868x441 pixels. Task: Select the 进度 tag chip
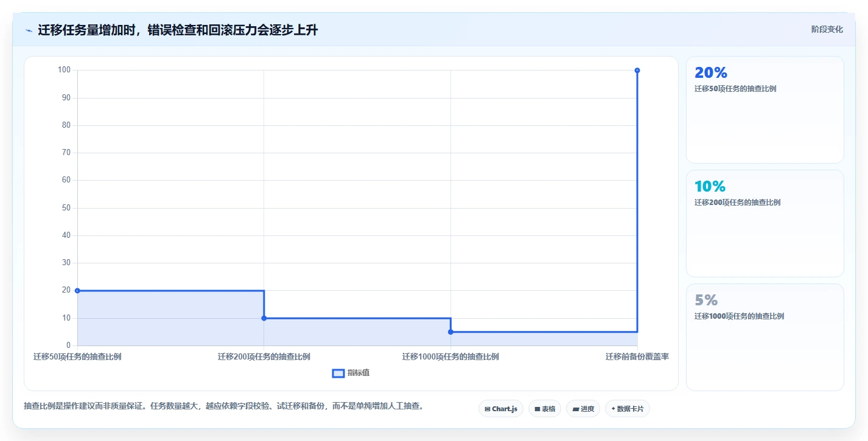coord(583,409)
